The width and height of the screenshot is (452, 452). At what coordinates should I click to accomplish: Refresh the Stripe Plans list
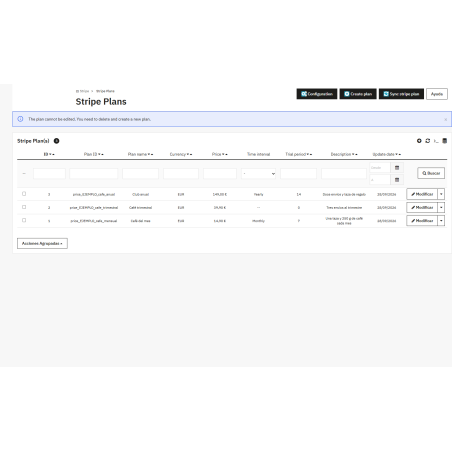click(x=428, y=141)
